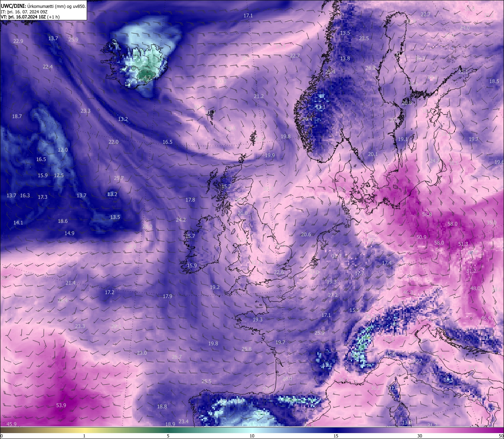Screen dimensions: 504x439
Task: Click the legend label 30
Action: click(420, 436)
